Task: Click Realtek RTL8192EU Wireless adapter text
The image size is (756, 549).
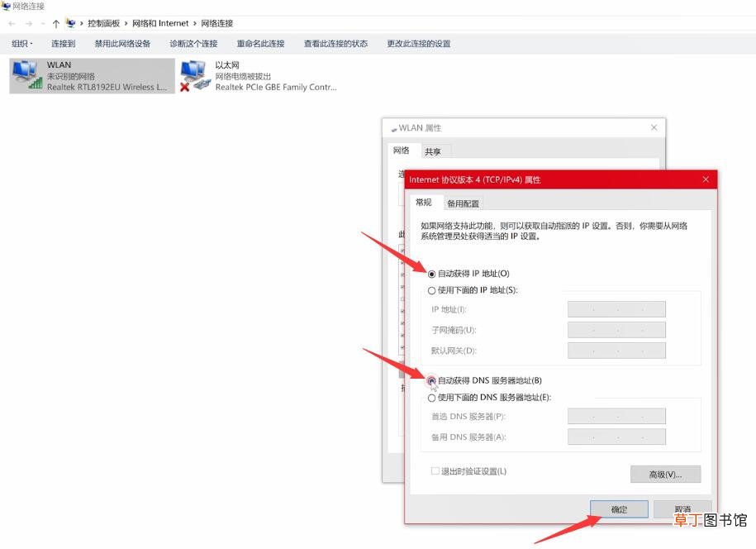Action: [107, 88]
